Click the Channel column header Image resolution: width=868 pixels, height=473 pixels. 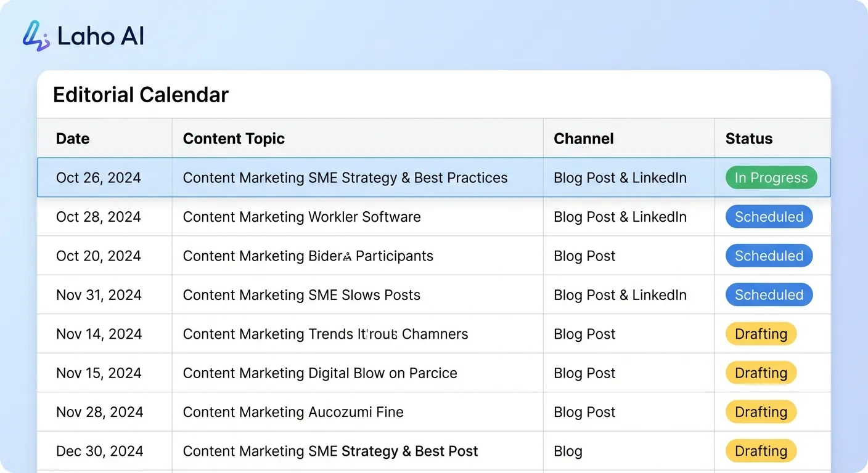point(583,139)
